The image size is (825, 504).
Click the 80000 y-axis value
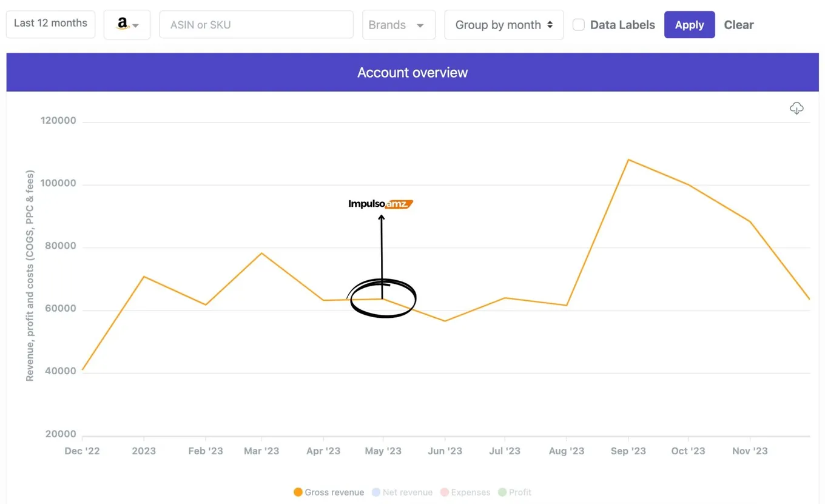point(60,246)
